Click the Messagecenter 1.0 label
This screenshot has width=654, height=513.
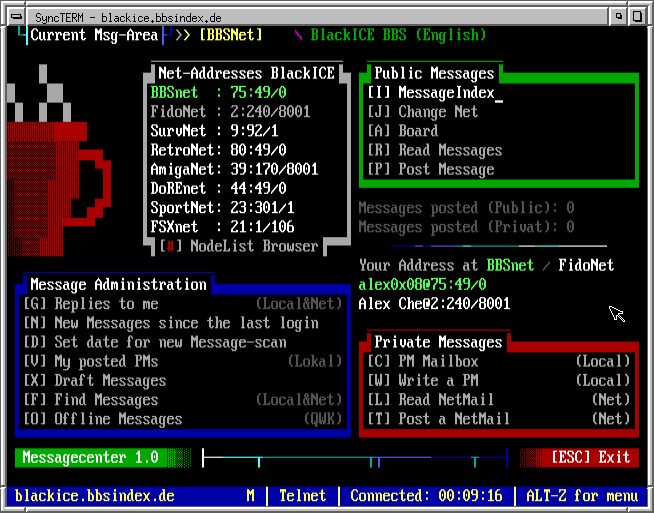point(91,457)
